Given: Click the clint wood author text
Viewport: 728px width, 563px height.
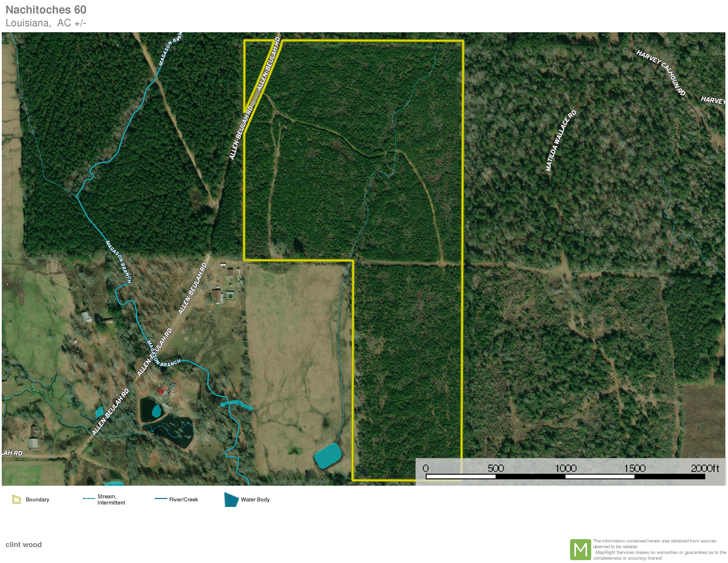Looking at the screenshot, I should click(23, 545).
